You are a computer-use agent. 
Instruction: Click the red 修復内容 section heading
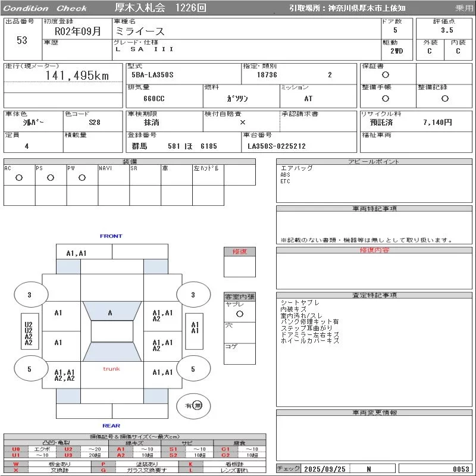tap(374, 250)
